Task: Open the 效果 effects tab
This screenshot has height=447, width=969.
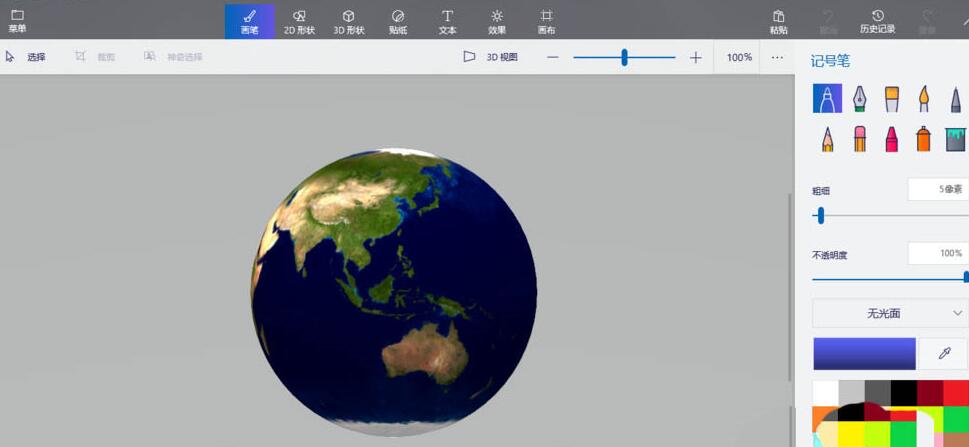Action: pyautogui.click(x=497, y=20)
